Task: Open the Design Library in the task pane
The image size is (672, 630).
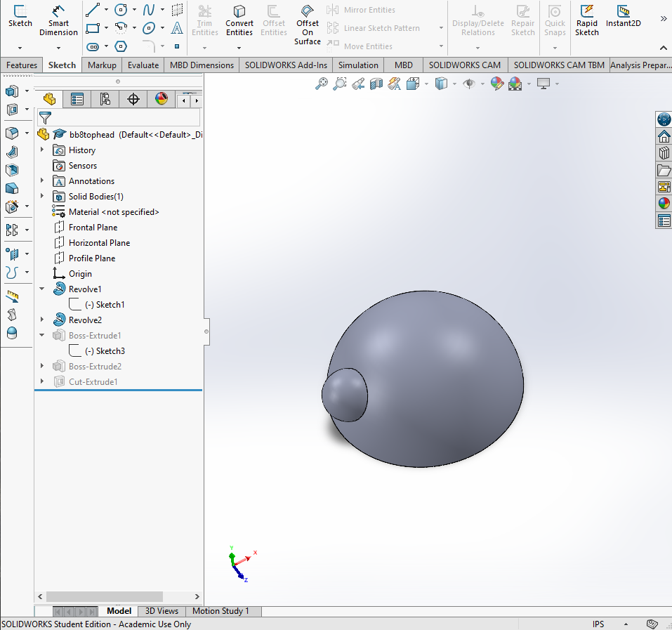Action: (664, 153)
